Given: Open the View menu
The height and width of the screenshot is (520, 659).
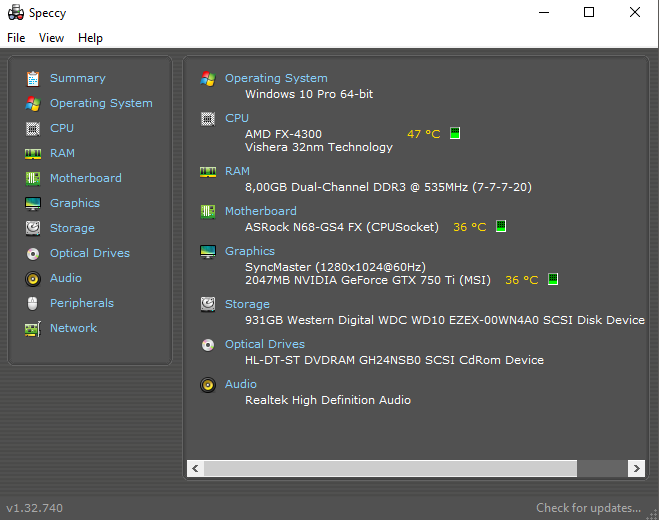Looking at the screenshot, I should pos(51,38).
